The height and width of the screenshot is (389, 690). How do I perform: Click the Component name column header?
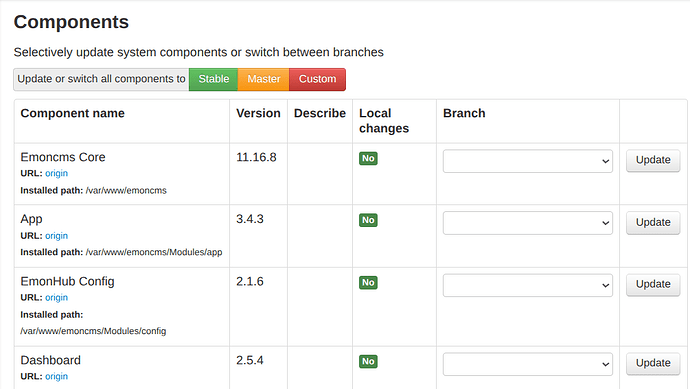(x=73, y=113)
